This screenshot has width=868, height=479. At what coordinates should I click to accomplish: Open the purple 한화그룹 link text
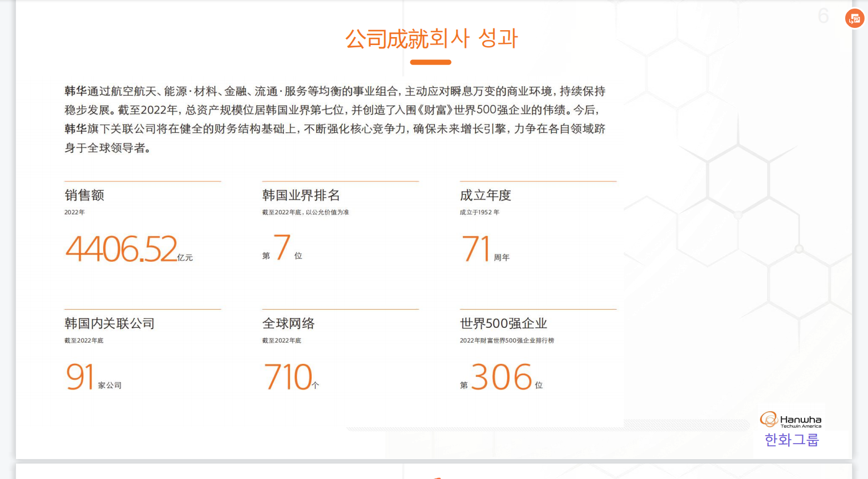792,440
